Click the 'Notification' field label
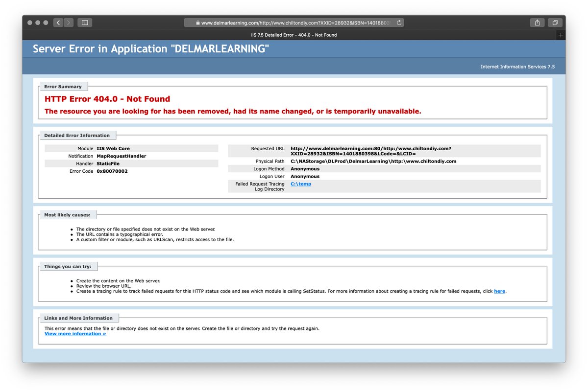 [80, 156]
